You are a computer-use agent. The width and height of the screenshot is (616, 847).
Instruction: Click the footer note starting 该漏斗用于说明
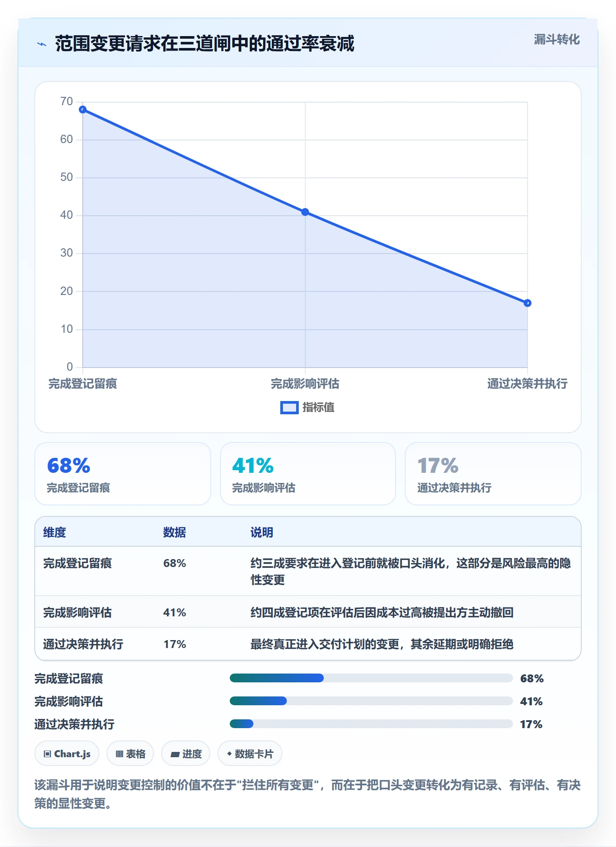(x=308, y=794)
